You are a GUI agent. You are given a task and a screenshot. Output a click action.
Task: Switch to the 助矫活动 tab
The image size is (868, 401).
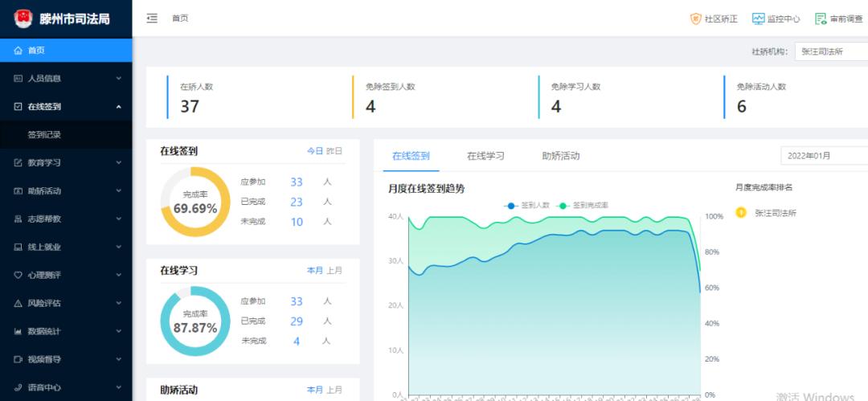[x=560, y=156]
